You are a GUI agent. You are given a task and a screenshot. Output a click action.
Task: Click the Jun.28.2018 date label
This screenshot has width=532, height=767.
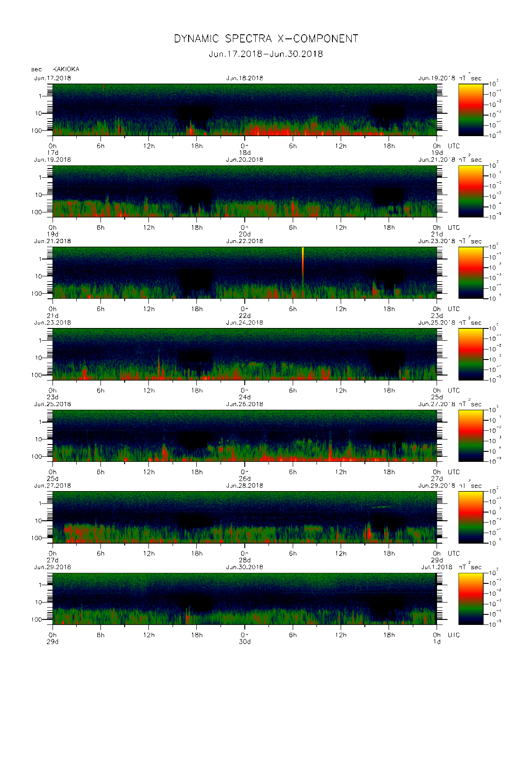[245, 486]
